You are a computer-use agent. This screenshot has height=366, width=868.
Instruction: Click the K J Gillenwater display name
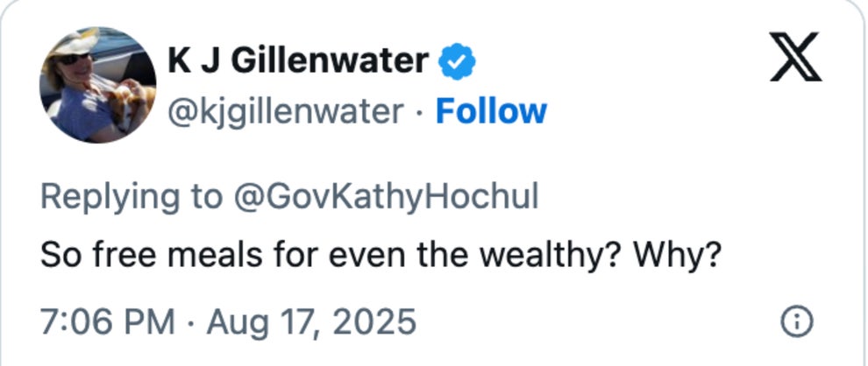pos(298,60)
